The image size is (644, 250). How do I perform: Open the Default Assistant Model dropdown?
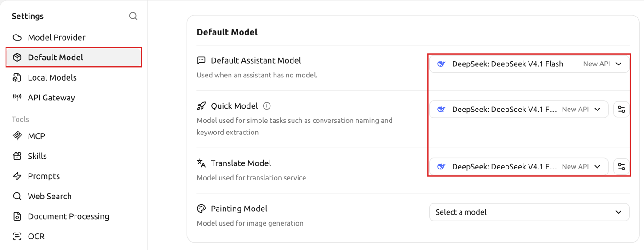click(x=529, y=64)
